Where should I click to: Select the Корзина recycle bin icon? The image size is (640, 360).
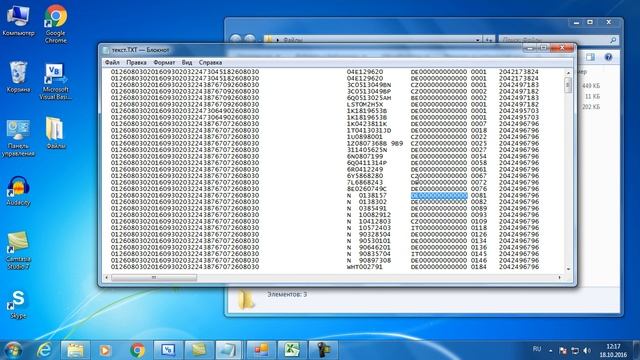click(18, 76)
